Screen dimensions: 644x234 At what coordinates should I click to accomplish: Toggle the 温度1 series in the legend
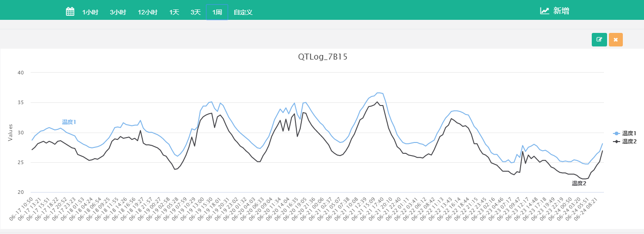point(629,133)
